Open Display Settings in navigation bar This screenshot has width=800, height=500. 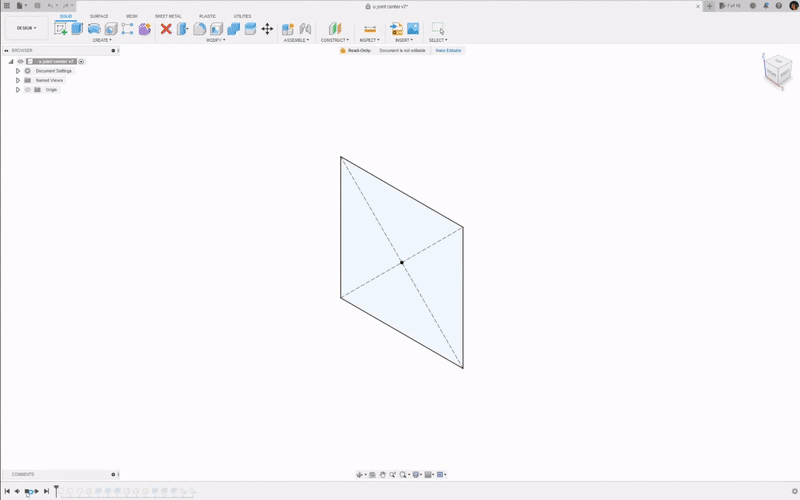point(417,474)
